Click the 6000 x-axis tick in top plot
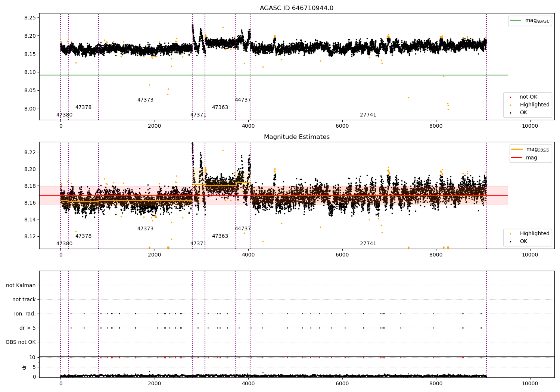The height and width of the screenshot is (392, 560). (x=342, y=126)
